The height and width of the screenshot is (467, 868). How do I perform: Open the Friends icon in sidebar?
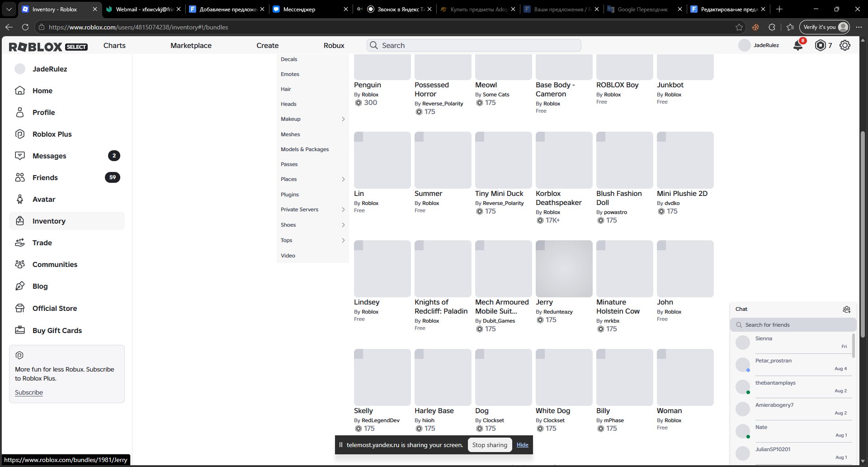pyautogui.click(x=20, y=177)
